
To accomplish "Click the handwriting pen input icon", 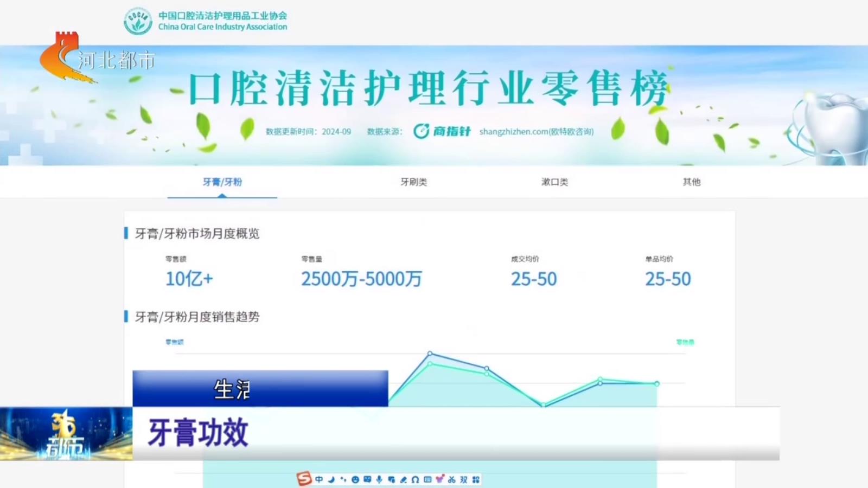I will coord(403,479).
